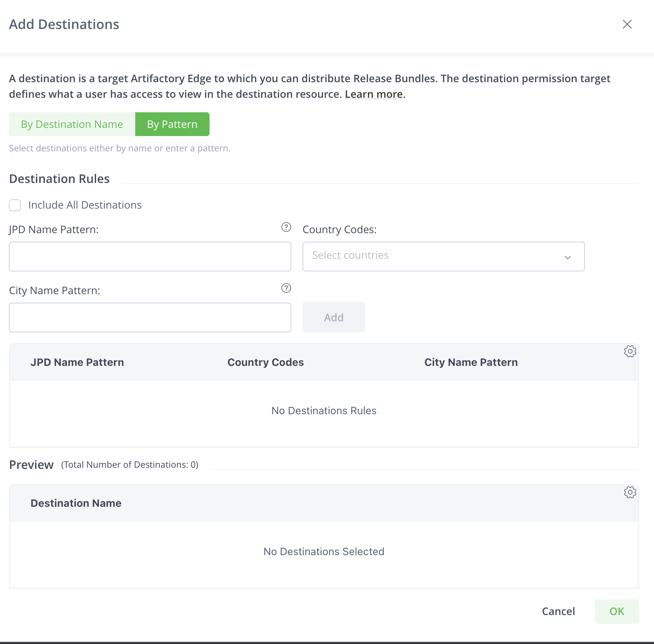
Task: Cancel the Add Destinations dialog
Action: tap(558, 611)
